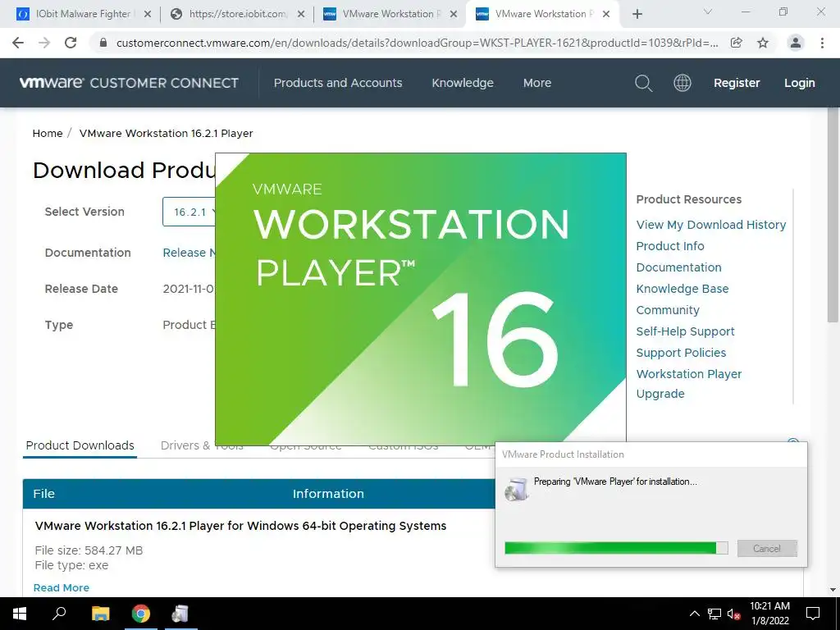Open the Chrome profile avatar
Screen dimensions: 840x630
[x=796, y=43]
